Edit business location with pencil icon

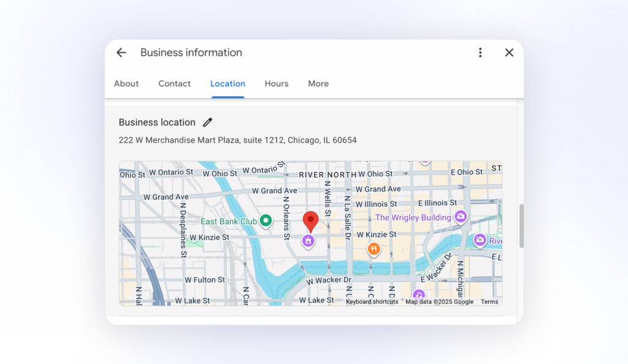(x=208, y=123)
